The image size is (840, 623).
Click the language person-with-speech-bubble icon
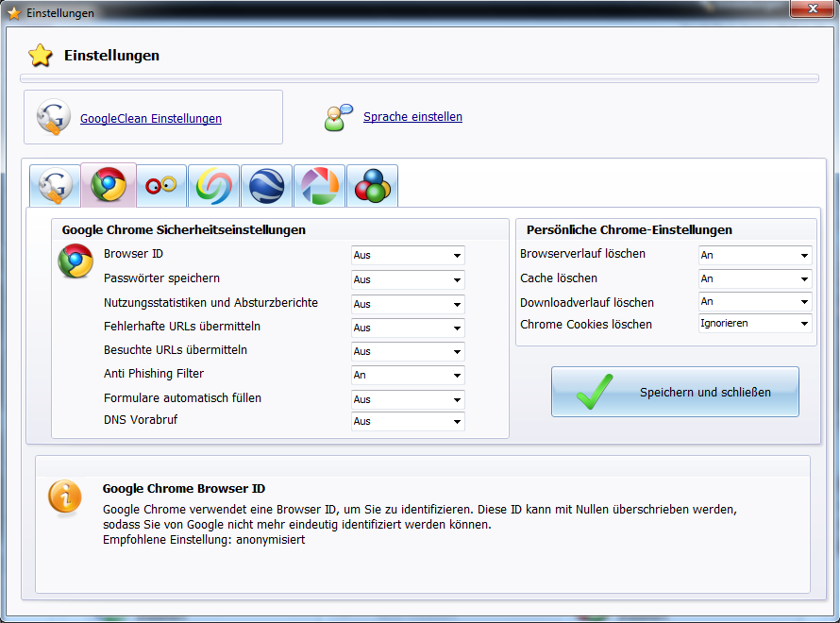339,117
